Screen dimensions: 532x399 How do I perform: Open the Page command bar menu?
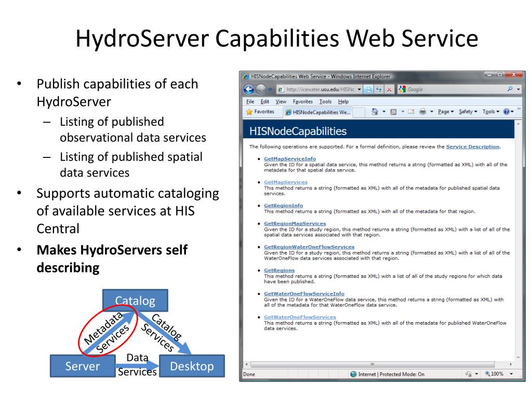[x=445, y=112]
